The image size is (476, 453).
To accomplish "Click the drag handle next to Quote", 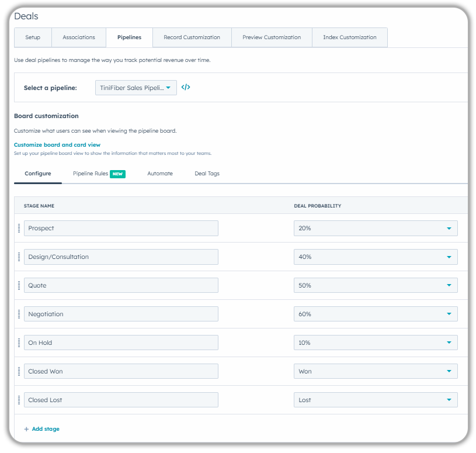I will pyautogui.click(x=19, y=285).
